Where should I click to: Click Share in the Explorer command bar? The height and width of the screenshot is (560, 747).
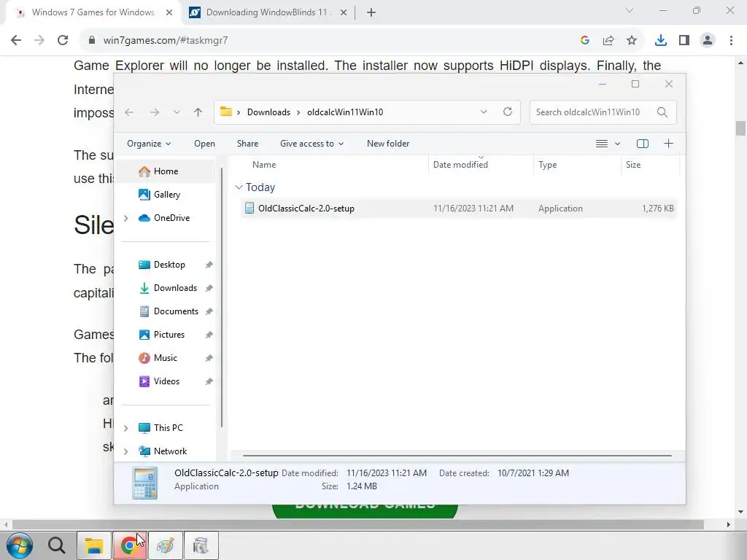click(248, 144)
